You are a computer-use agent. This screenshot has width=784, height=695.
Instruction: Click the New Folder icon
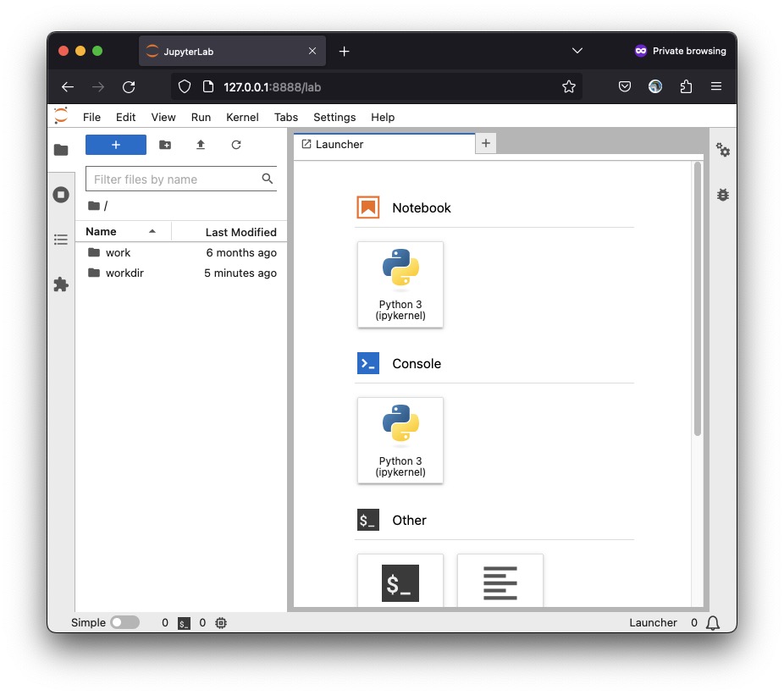click(165, 145)
